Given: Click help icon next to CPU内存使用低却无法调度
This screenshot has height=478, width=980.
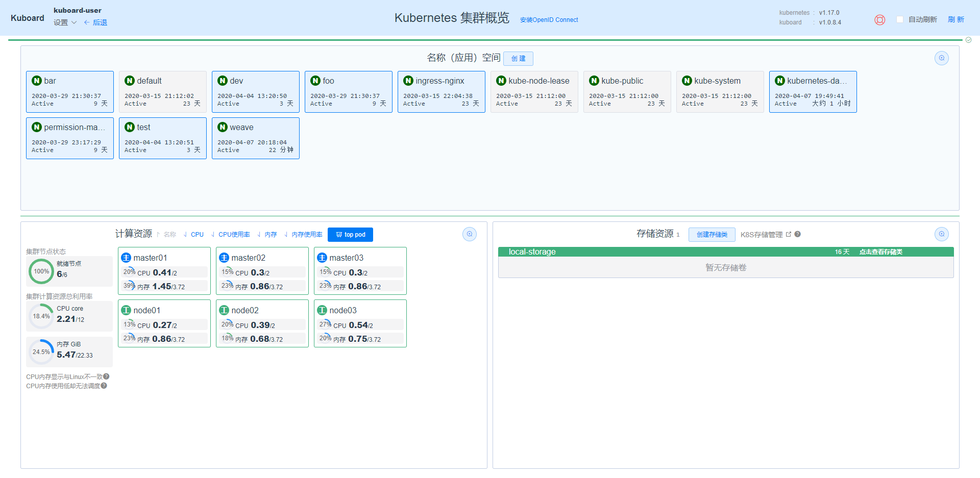Looking at the screenshot, I should tap(104, 386).
